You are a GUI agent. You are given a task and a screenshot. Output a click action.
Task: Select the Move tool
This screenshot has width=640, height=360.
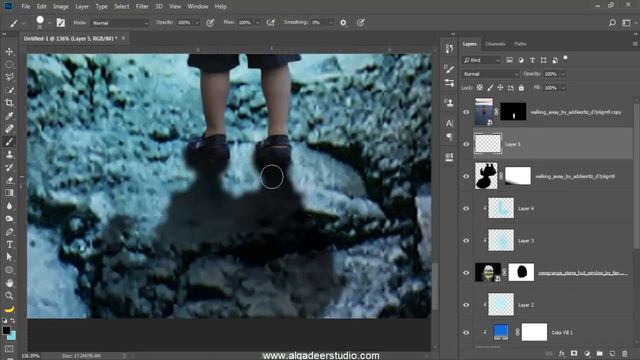pyautogui.click(x=9, y=52)
